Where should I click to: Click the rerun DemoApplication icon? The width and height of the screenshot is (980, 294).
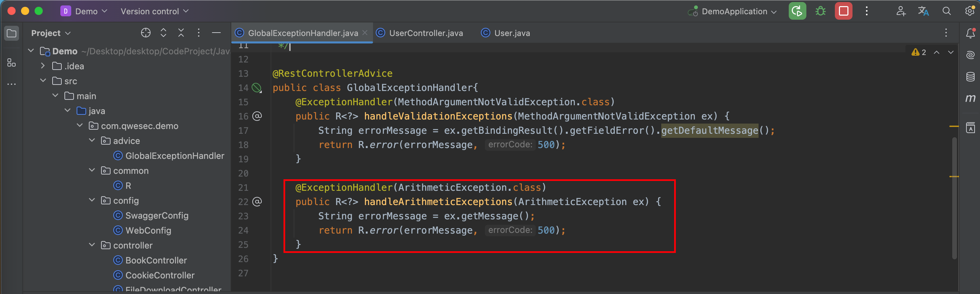tap(797, 11)
